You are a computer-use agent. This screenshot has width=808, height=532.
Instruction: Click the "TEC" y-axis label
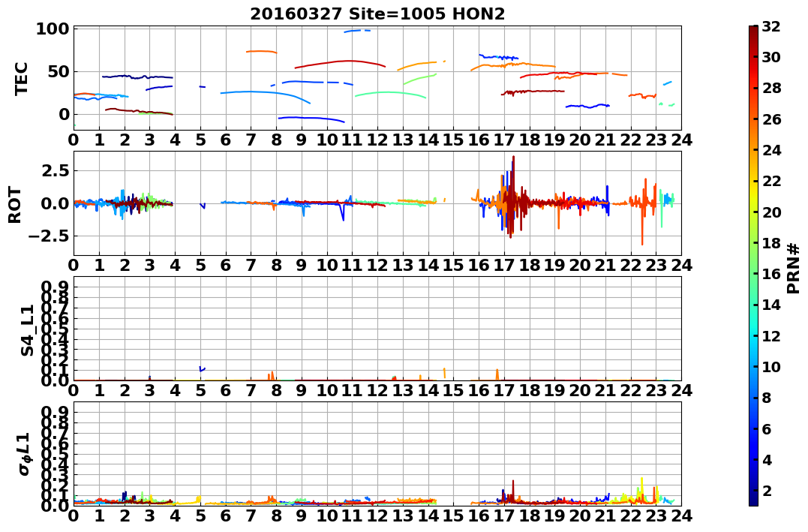(x=20, y=79)
